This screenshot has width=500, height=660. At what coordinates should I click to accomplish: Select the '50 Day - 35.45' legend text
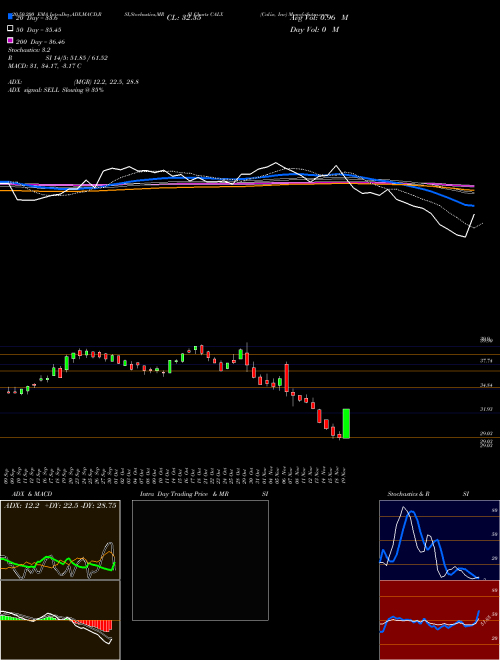click(38, 30)
